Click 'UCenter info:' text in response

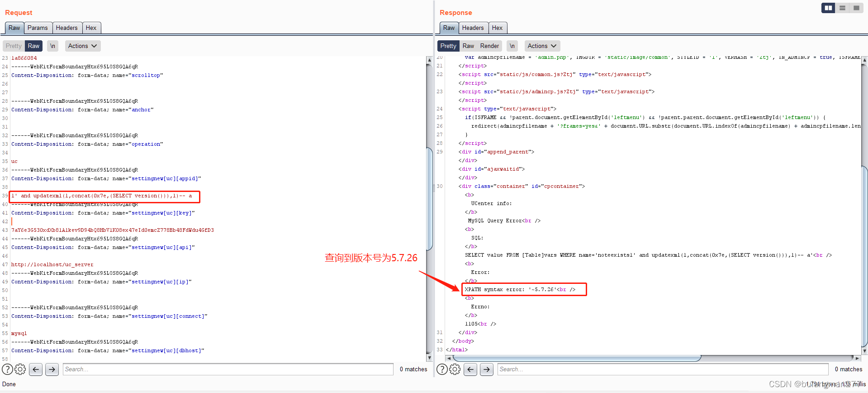(x=491, y=204)
